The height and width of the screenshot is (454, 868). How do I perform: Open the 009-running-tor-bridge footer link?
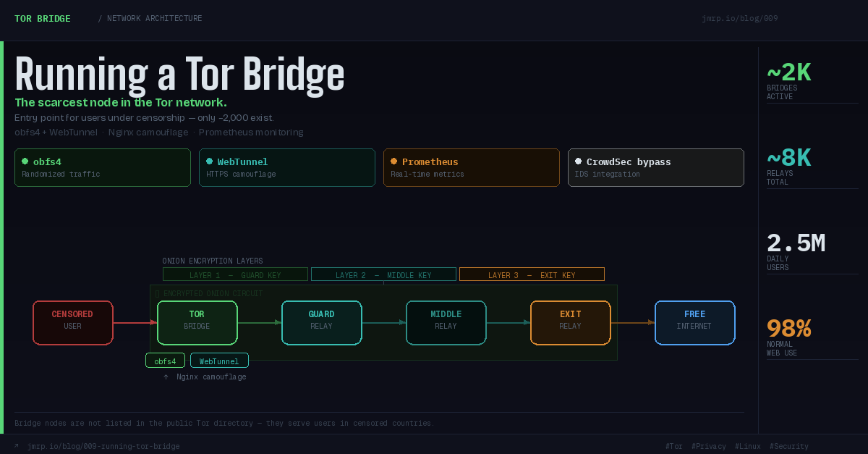(103, 447)
